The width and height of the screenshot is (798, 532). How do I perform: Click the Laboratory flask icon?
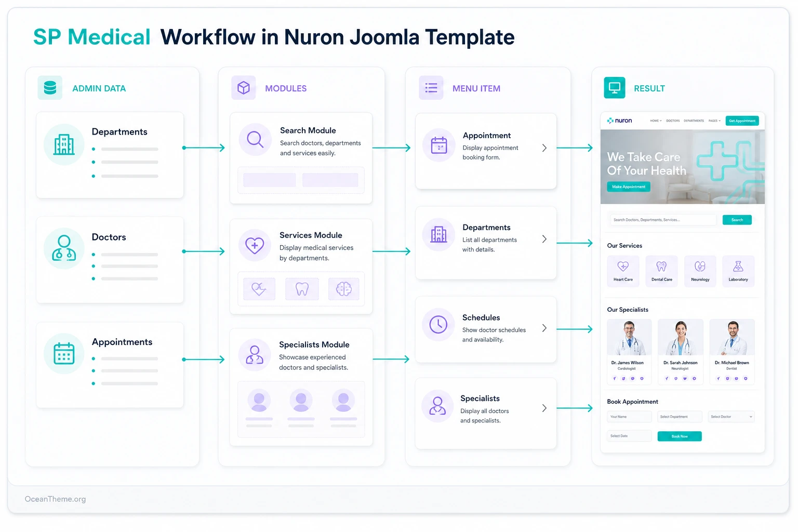738,267
